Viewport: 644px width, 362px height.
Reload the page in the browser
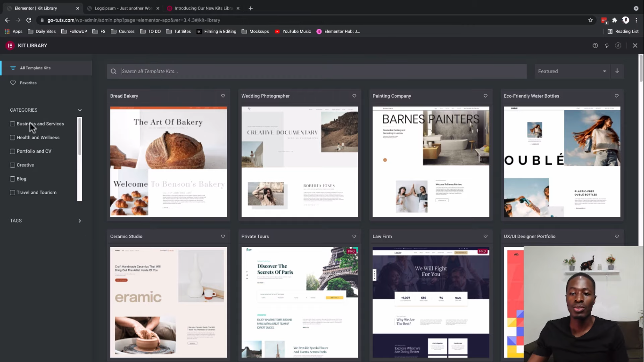click(x=29, y=20)
